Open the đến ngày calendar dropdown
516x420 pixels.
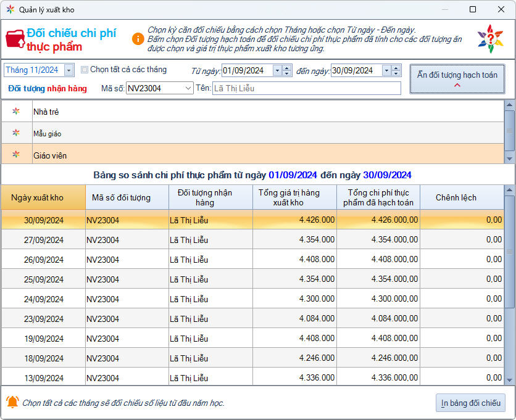tap(386, 70)
